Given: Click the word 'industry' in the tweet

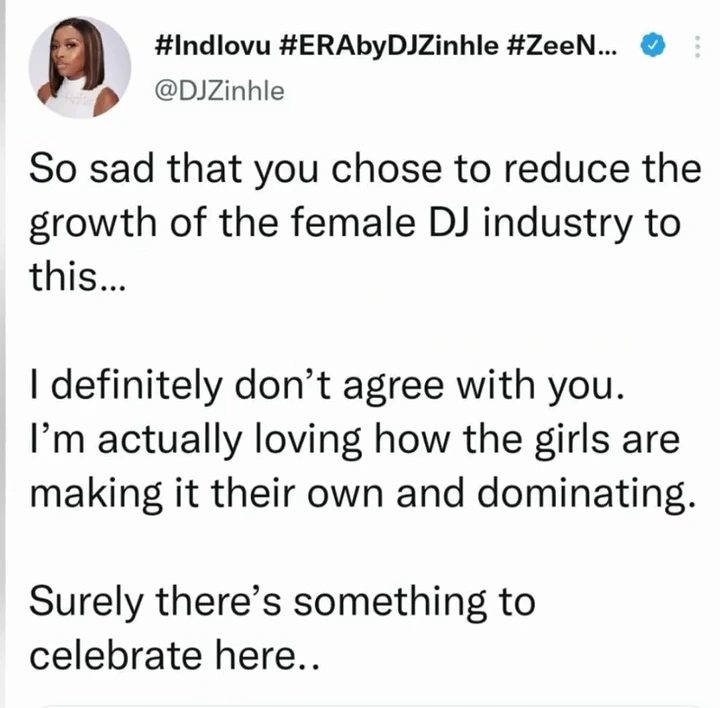Looking at the screenshot, I should 557,224.
